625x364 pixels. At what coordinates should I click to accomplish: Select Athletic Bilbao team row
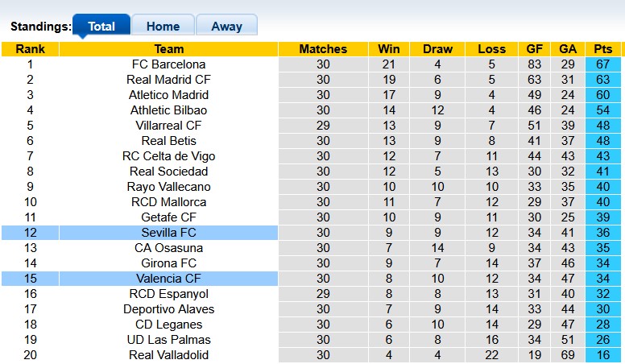169,110
